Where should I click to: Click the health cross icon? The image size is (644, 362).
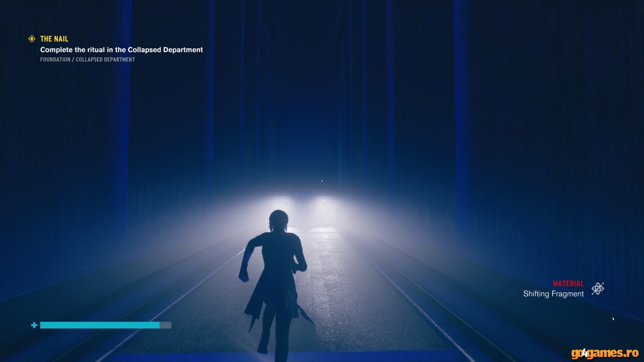click(34, 325)
